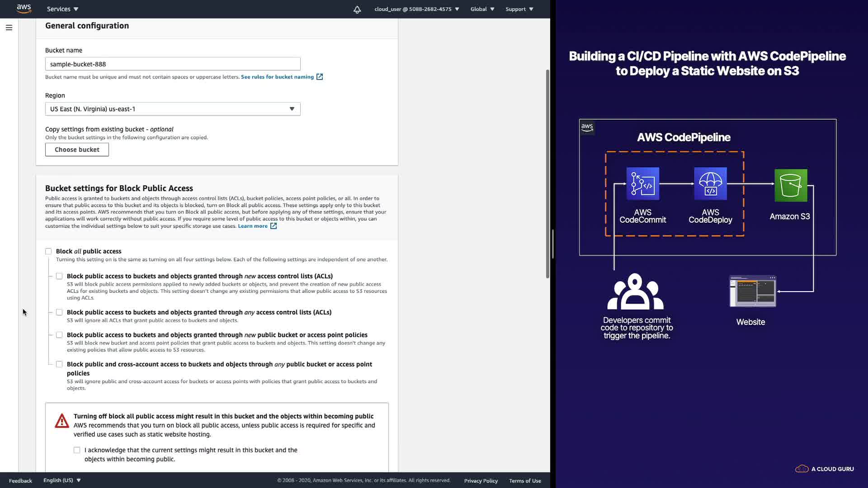Click the AWS CodeDeploy icon in diagram
This screenshot has width=868, height=488.
(x=710, y=183)
